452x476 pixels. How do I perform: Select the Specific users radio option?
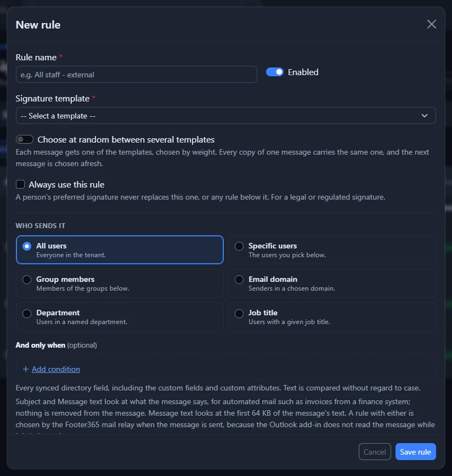239,246
